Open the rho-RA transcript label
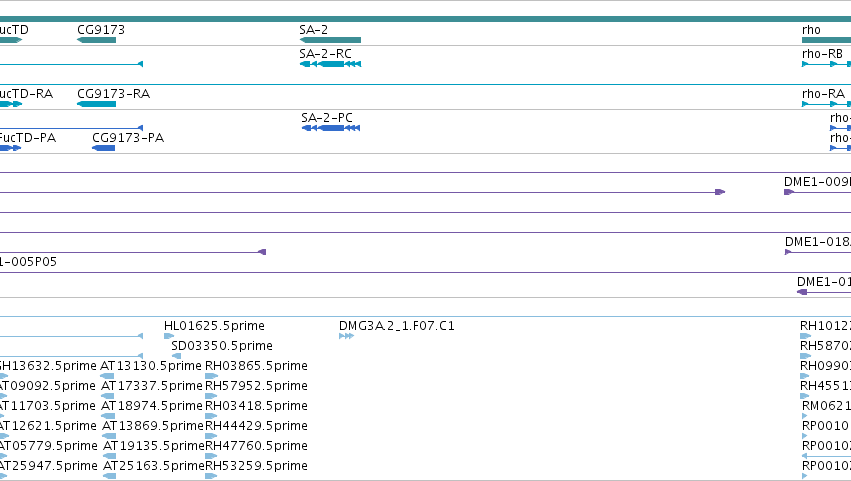 tap(823, 94)
